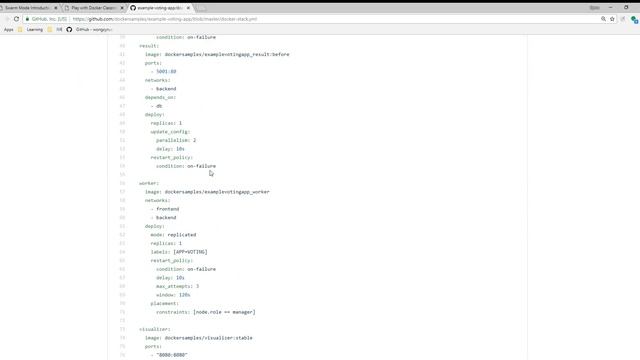
Task: Click the grey extension icon beside the star
Action: [623, 19]
